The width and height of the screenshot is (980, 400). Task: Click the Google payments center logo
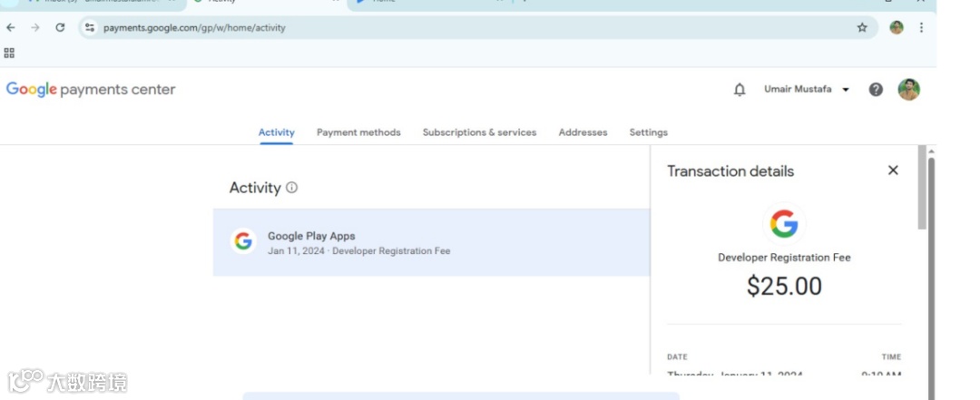coord(91,90)
